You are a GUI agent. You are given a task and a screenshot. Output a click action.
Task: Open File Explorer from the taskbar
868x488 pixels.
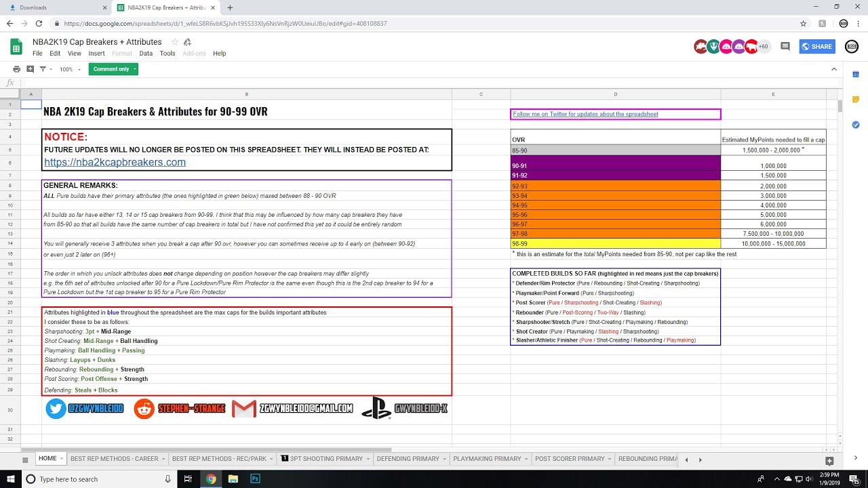(233, 479)
